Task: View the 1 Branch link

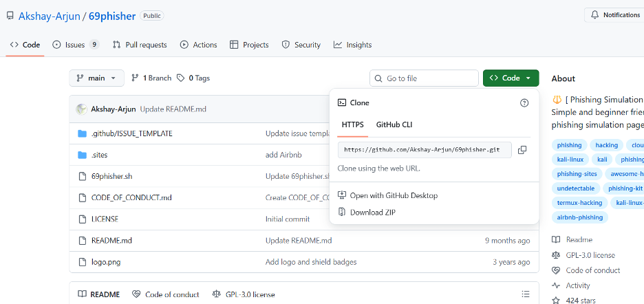Action: [151, 78]
